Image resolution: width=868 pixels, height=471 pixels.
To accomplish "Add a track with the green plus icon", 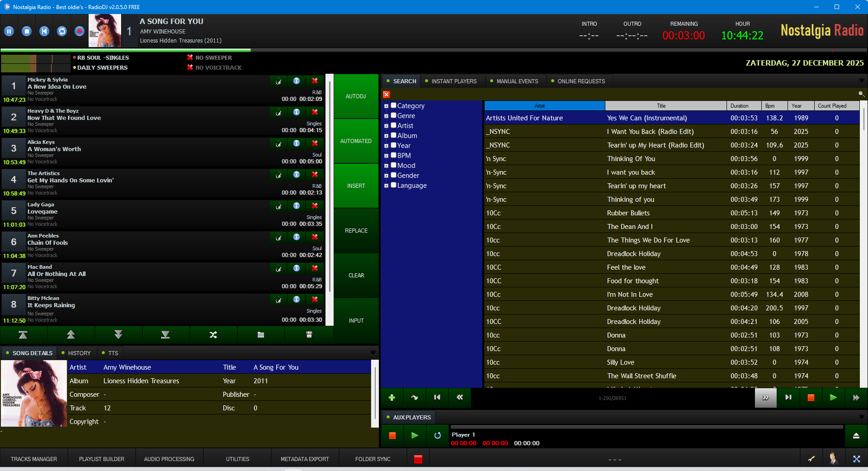I will (392, 398).
